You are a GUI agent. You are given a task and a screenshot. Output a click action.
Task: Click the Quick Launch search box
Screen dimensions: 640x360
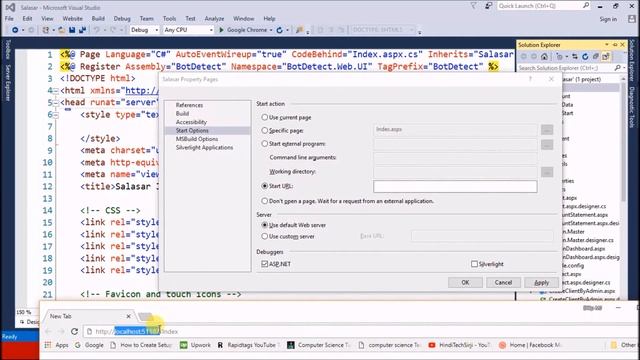[x=544, y=6]
